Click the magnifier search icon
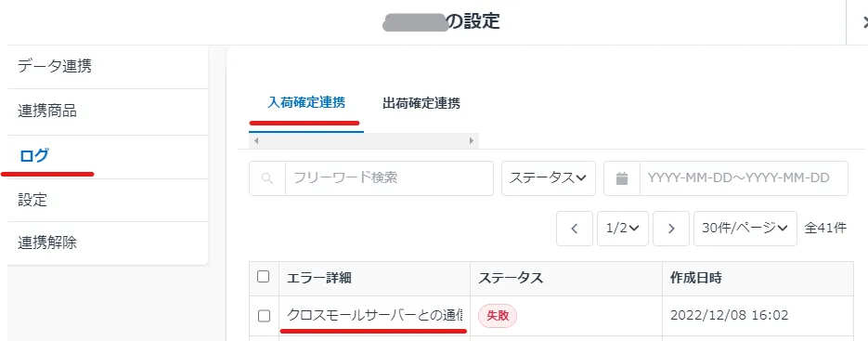This screenshot has height=341, width=868. tap(267, 178)
